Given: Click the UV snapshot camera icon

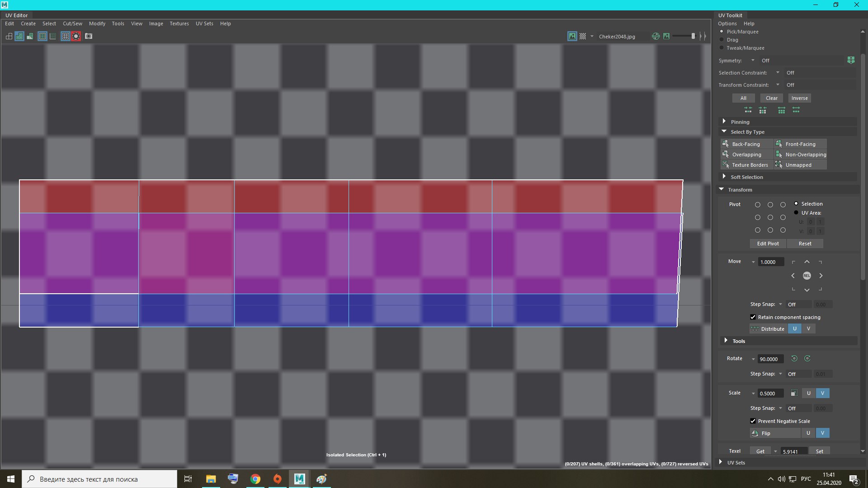Looking at the screenshot, I should pyautogui.click(x=89, y=36).
